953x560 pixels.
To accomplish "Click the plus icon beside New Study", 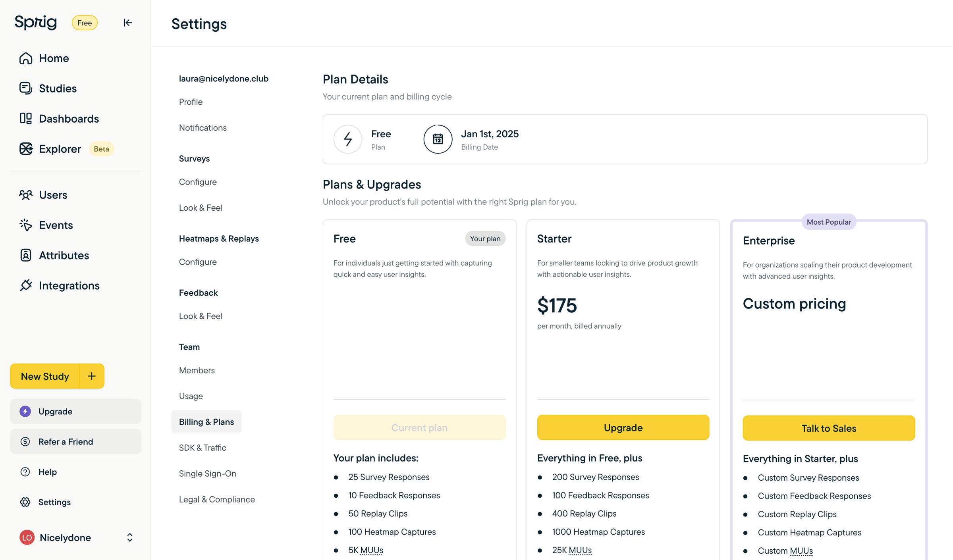I will pyautogui.click(x=92, y=376).
